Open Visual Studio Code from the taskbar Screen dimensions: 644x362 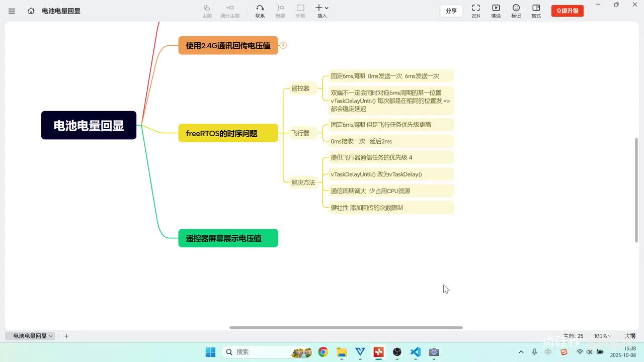tap(416, 352)
